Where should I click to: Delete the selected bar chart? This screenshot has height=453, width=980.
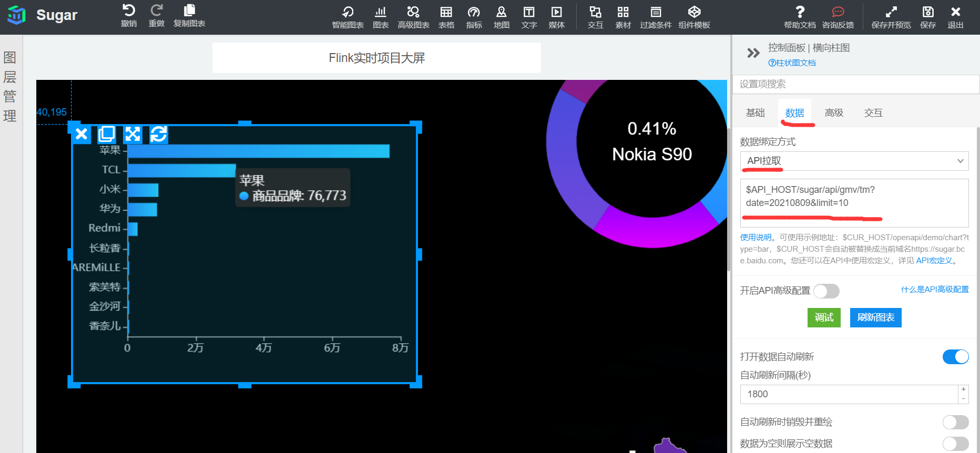(81, 135)
